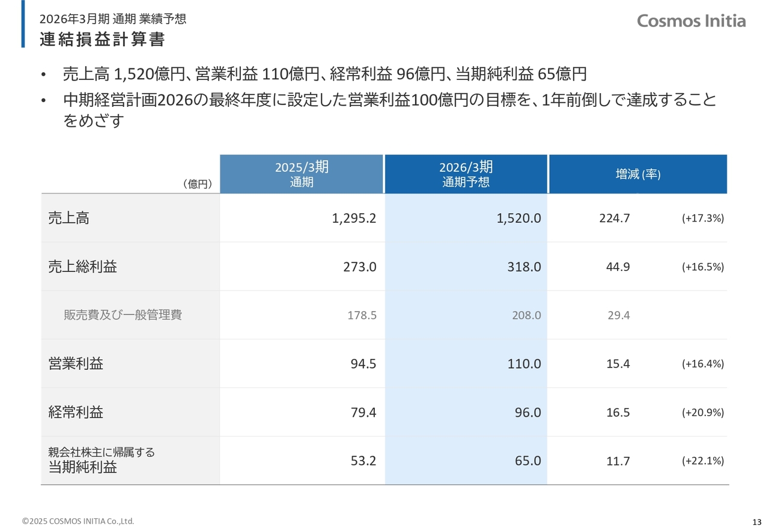
Task: Click the forecast value 318.0
Action: 525,267
